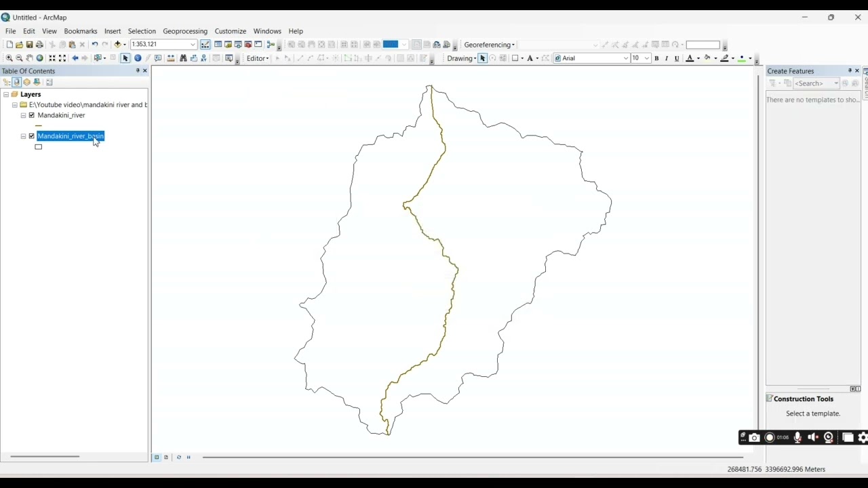Select the Measure ruler tool
This screenshot has width=868, height=488.
[171, 58]
